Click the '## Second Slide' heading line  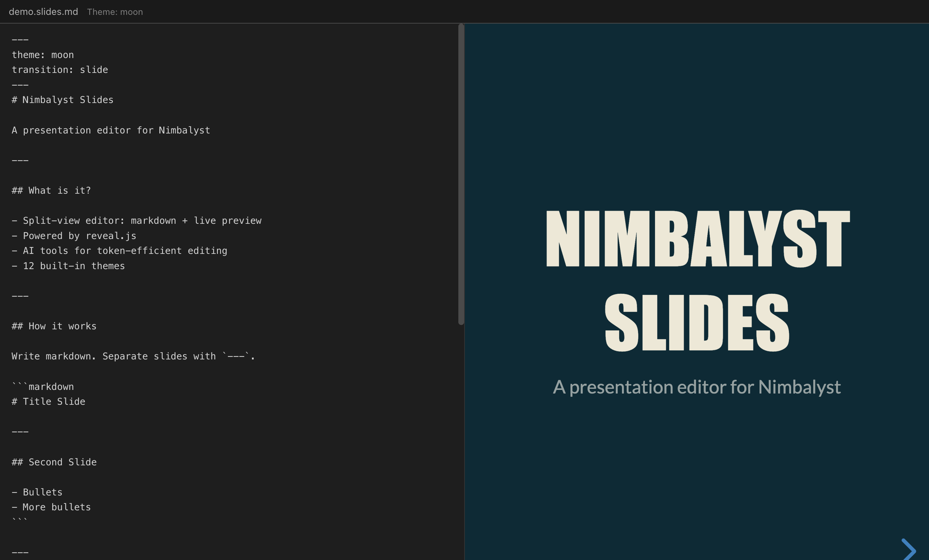54,462
